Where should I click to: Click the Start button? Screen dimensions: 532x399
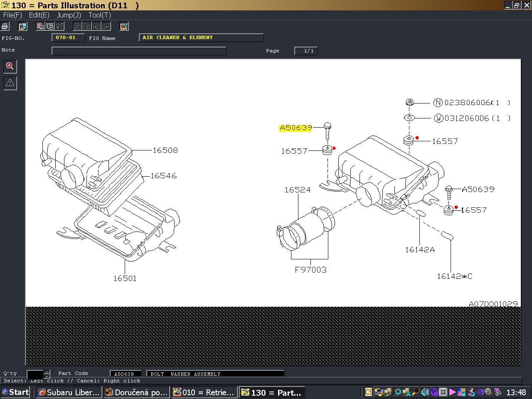pyautogui.click(x=15, y=392)
